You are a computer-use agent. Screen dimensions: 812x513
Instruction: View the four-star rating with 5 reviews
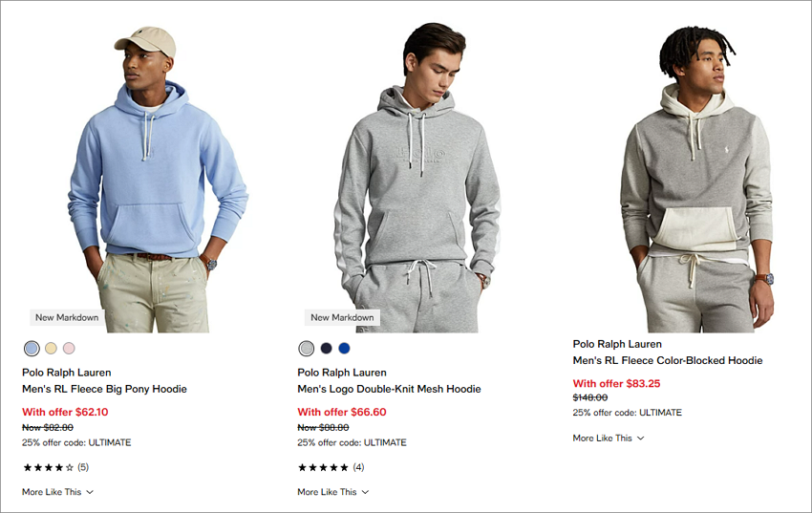point(55,467)
